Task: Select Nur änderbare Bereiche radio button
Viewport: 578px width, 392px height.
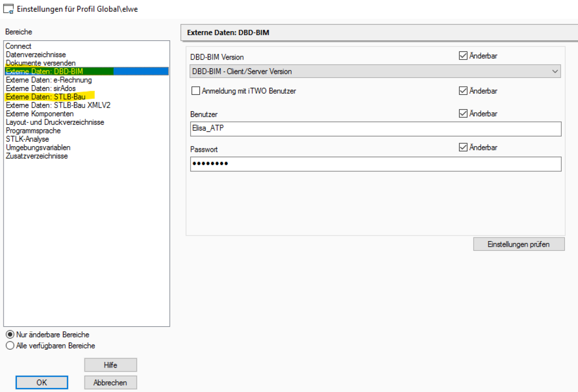Action: click(10, 335)
